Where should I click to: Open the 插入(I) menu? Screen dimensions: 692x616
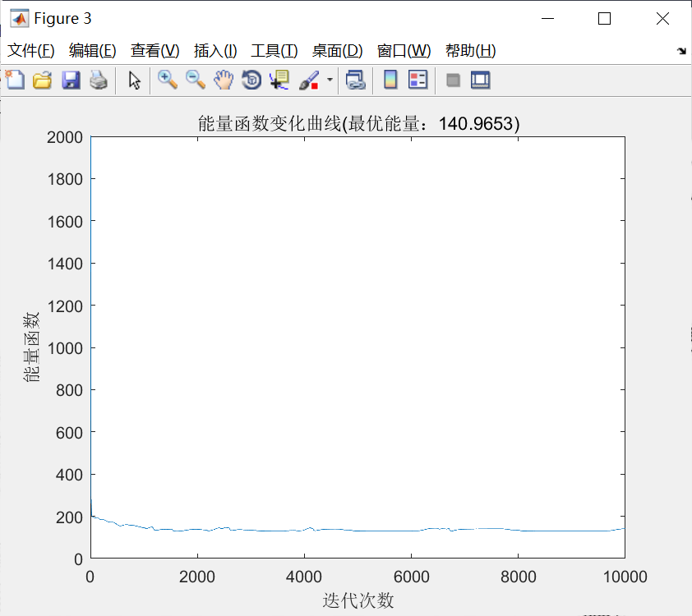(215, 50)
